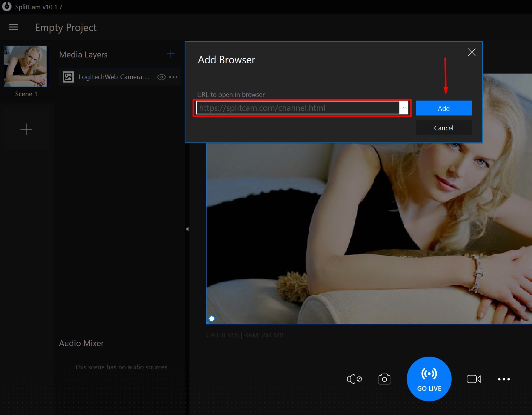Close the Add Browser dialog

(x=471, y=52)
